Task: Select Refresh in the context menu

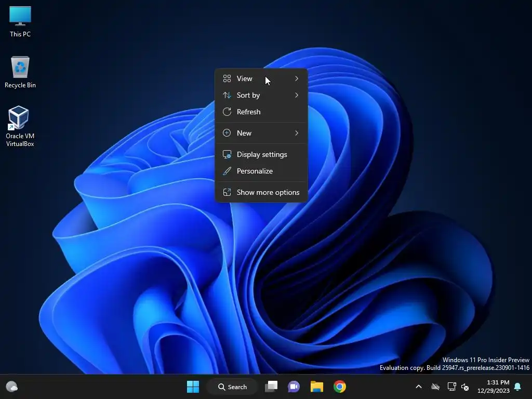Action: tap(261, 112)
